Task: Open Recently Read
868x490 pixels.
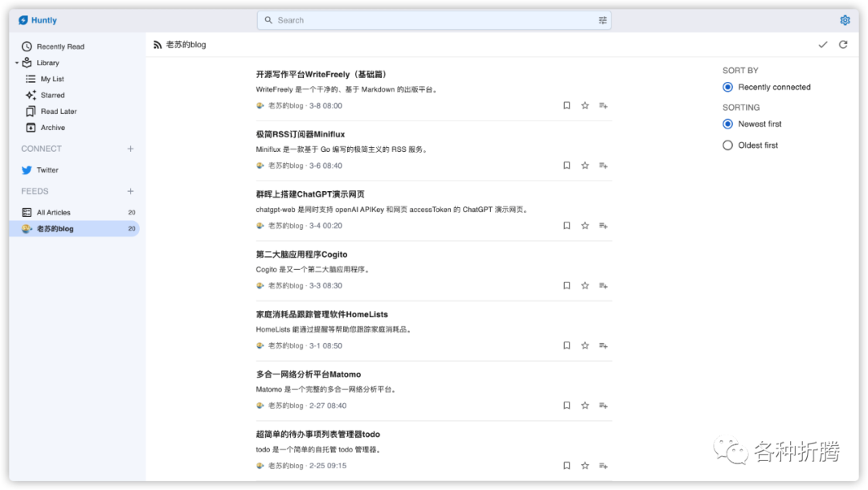Action: point(60,47)
